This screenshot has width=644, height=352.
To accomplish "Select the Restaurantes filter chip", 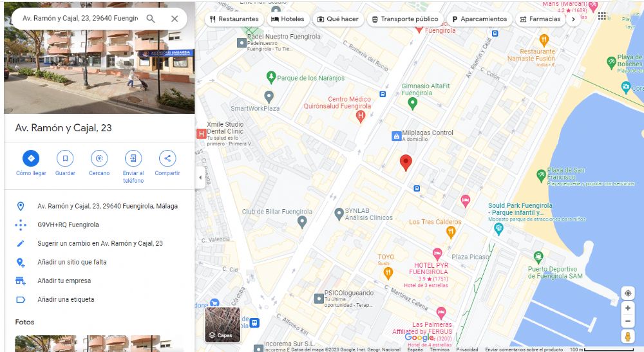I will click(234, 19).
